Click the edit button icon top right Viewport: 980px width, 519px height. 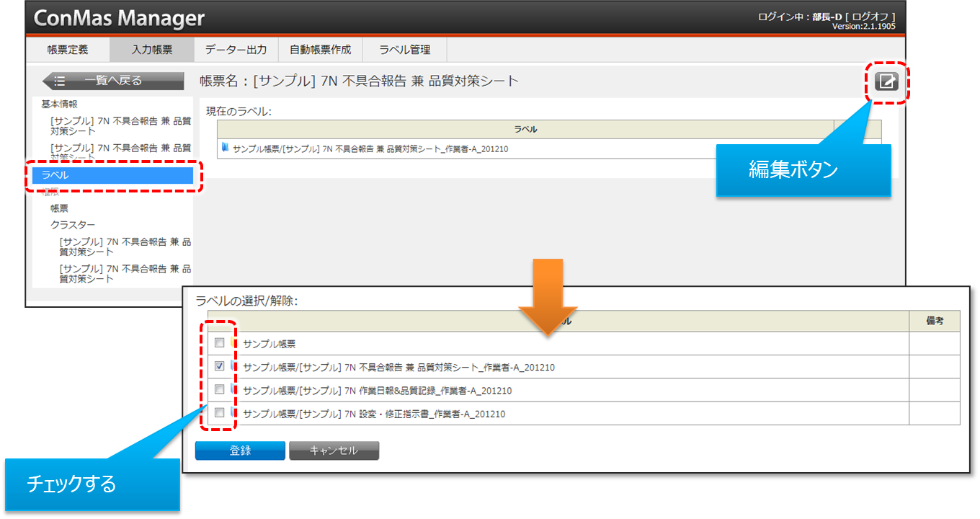[886, 81]
